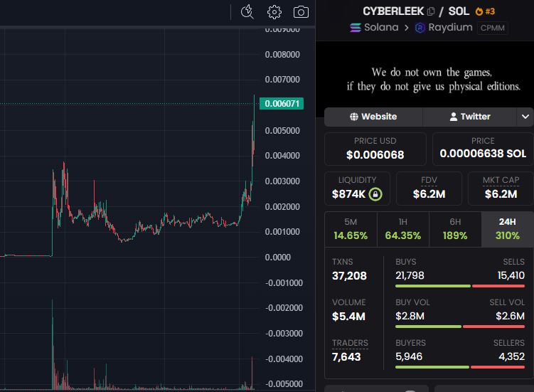Click the PRICE USD $0.006068 box

[x=375, y=149]
